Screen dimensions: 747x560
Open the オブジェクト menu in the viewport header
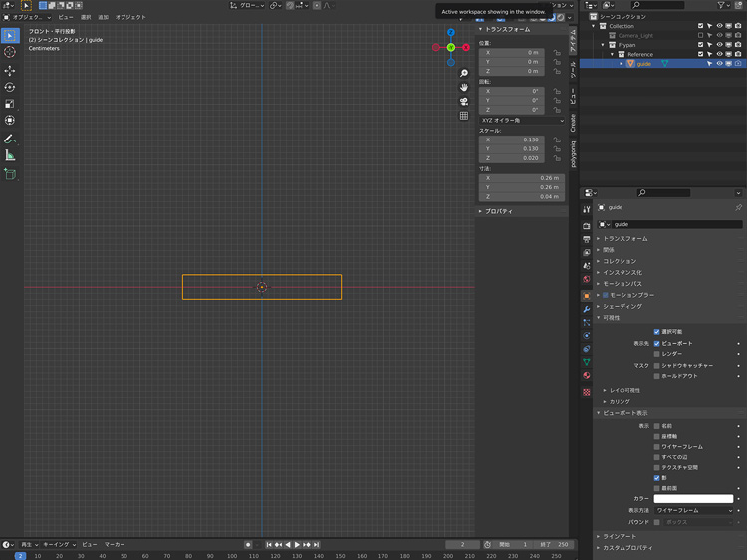pos(130,17)
